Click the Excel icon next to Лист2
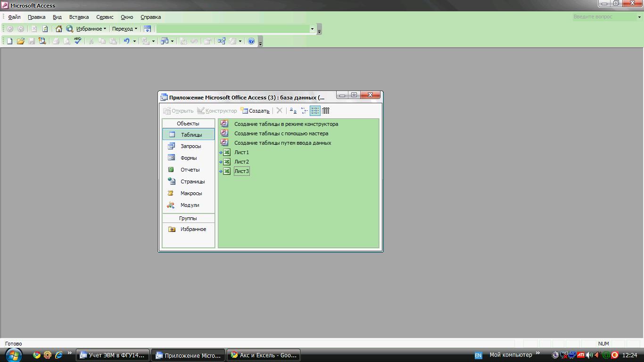Image resolution: width=644 pixels, height=362 pixels. (x=227, y=162)
